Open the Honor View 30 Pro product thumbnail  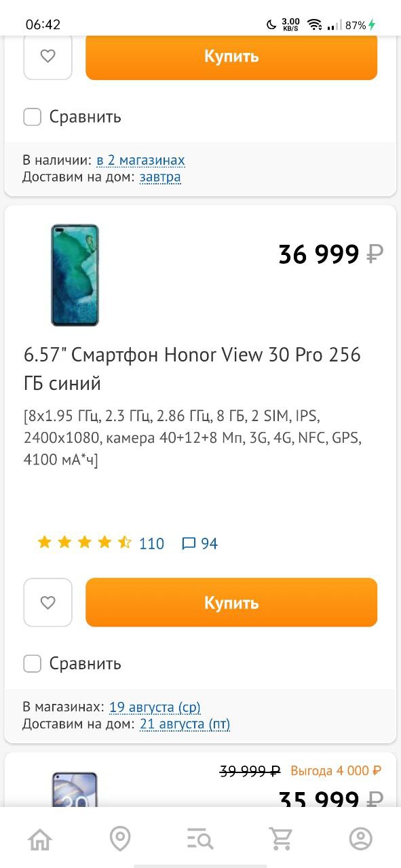tap(75, 275)
